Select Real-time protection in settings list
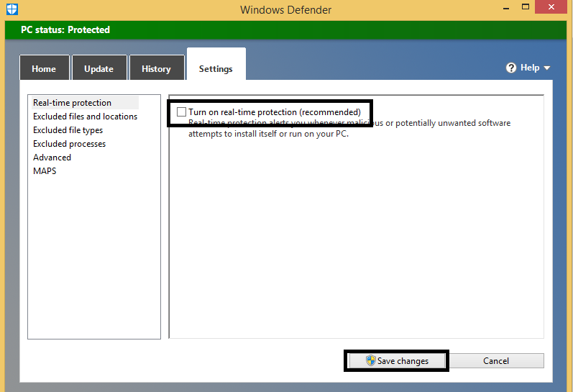Image resolution: width=573 pixels, height=392 pixels. coord(85,103)
